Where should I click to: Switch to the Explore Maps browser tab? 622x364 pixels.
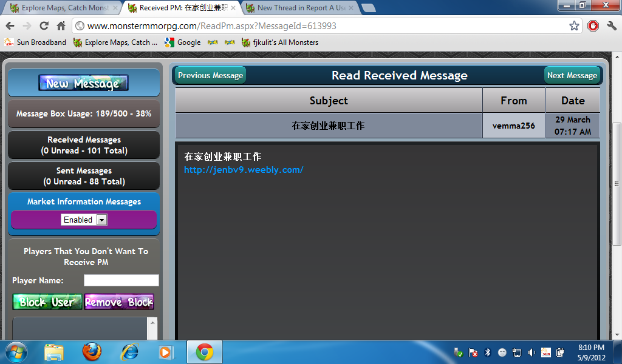(x=61, y=8)
